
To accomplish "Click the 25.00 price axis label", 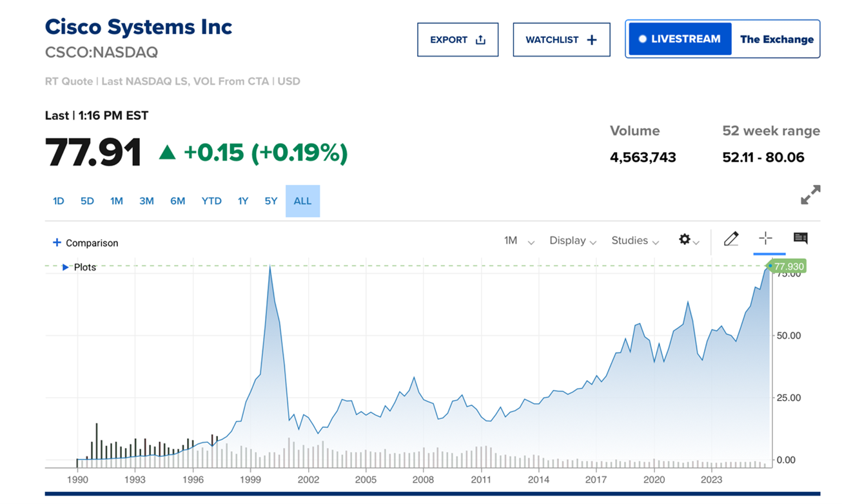I will coord(787,398).
